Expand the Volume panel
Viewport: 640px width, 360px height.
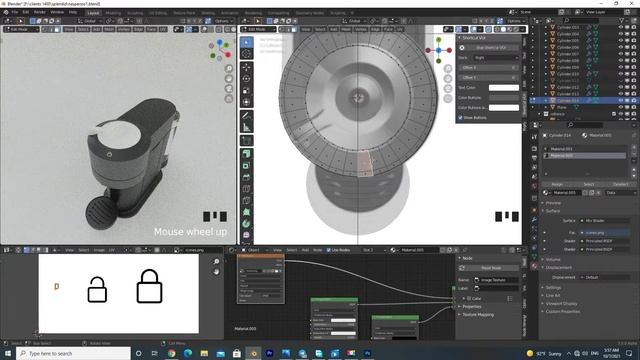pyautogui.click(x=553, y=259)
